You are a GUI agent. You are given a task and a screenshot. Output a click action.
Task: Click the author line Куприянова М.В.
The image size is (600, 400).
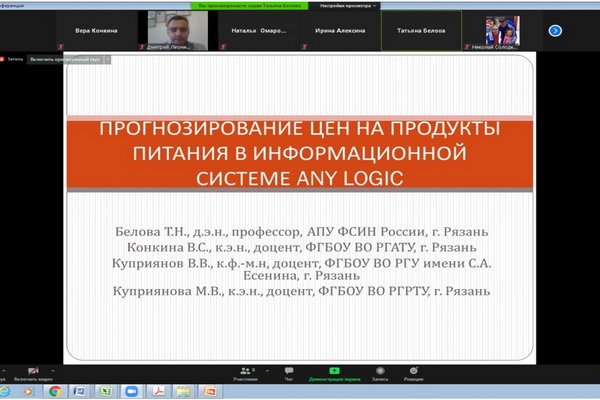[x=302, y=291]
